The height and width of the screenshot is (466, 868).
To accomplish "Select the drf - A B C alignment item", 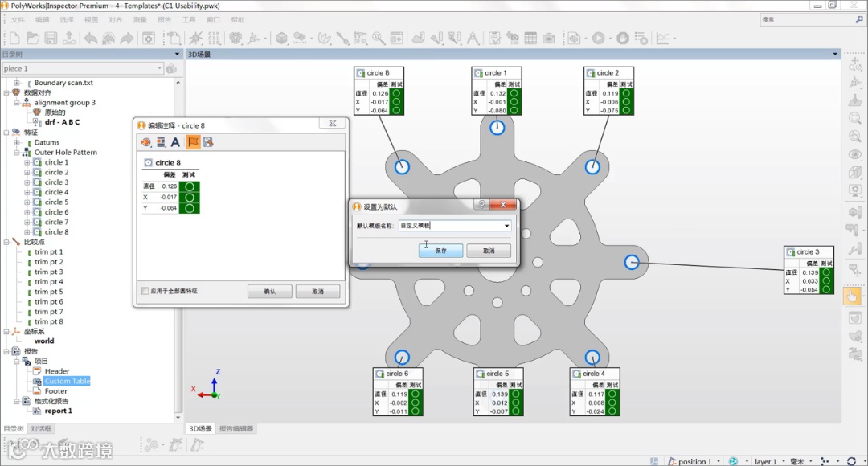I will 62,122.
